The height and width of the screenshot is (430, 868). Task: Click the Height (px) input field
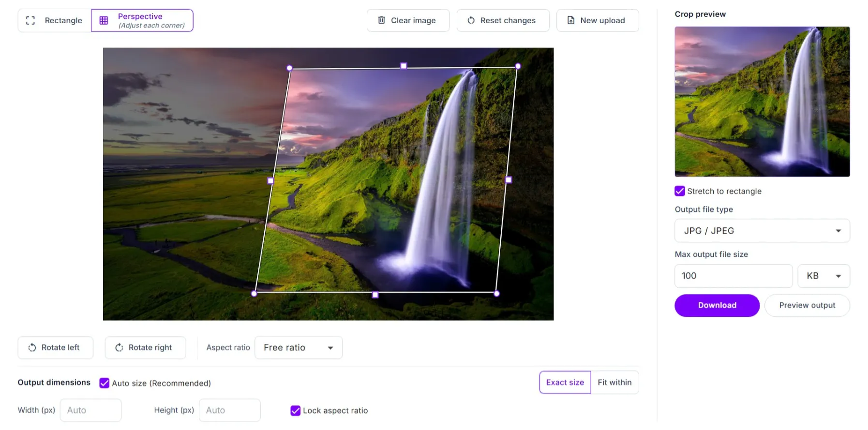tap(229, 411)
